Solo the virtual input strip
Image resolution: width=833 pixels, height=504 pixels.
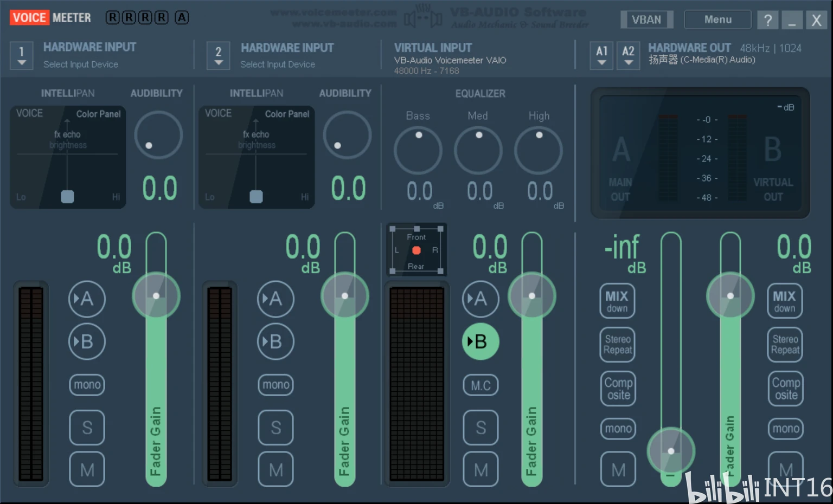point(480,428)
